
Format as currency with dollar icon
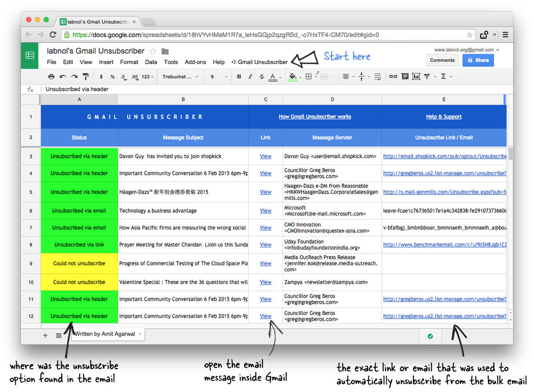point(101,77)
